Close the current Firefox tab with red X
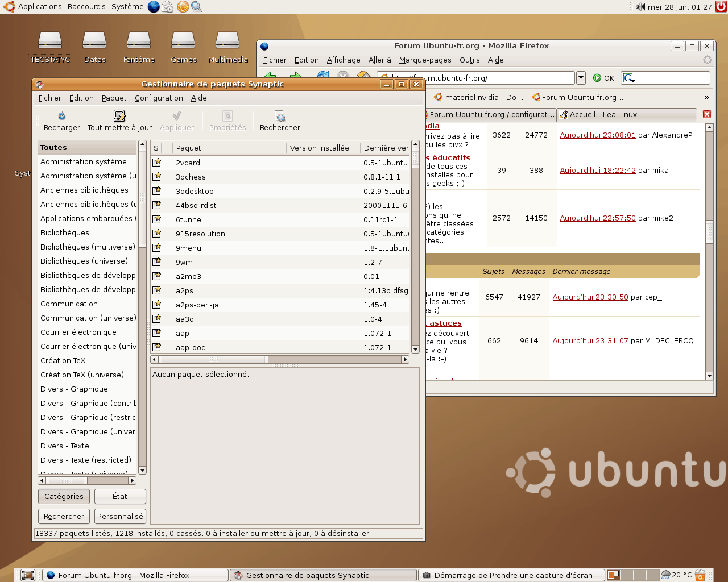The width and height of the screenshot is (728, 582). 707,114
